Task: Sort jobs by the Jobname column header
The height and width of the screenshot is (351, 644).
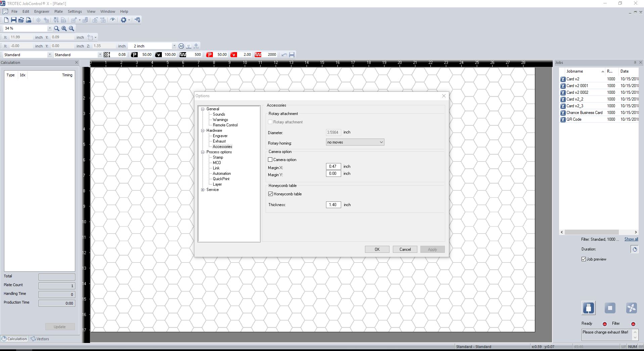Action: tap(585, 71)
